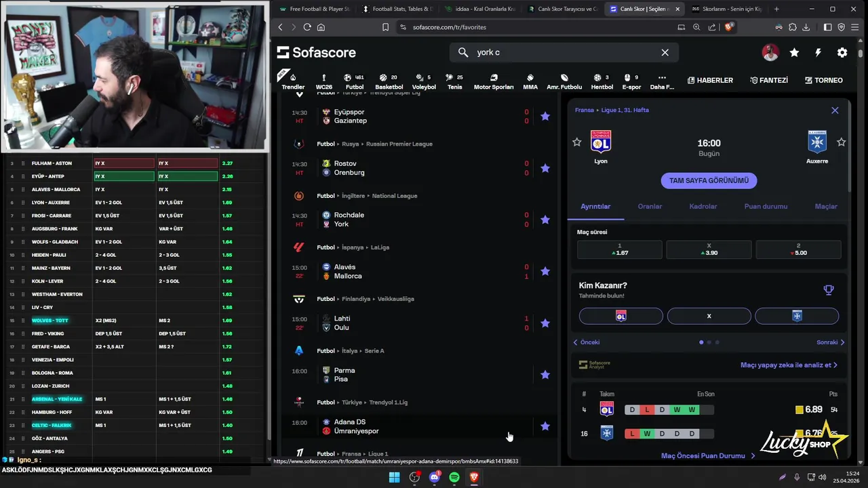This screenshot has height=488, width=868.
Task: Vote for Auxerre in Kim Kazanır
Action: pyautogui.click(x=797, y=316)
